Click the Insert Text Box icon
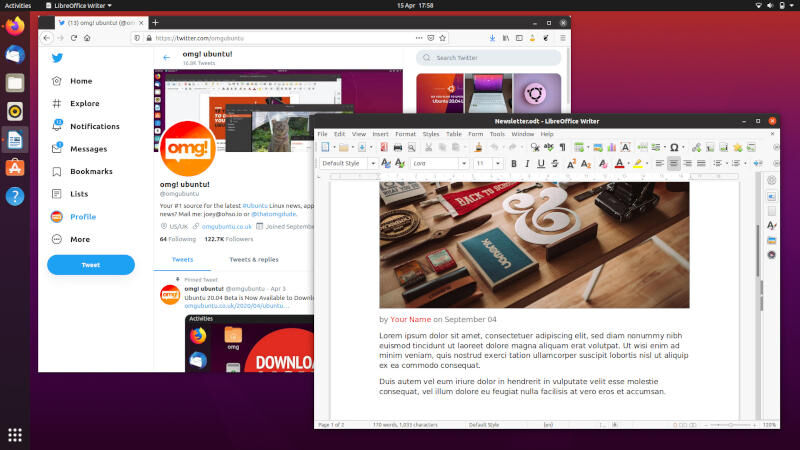 tap(625, 147)
